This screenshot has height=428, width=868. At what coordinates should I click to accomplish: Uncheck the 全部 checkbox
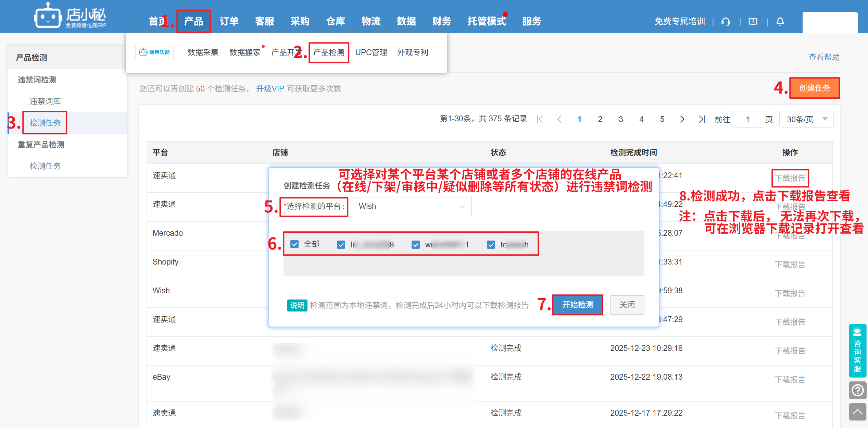tap(294, 244)
